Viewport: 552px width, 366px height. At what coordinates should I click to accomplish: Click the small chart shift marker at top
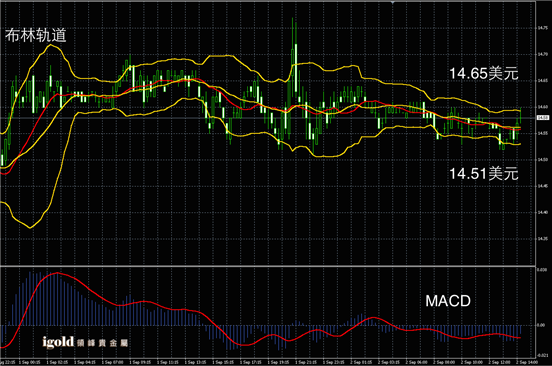point(393,2)
